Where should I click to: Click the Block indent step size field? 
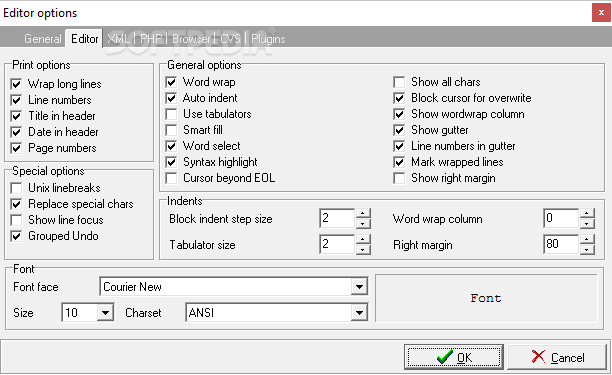(x=337, y=218)
